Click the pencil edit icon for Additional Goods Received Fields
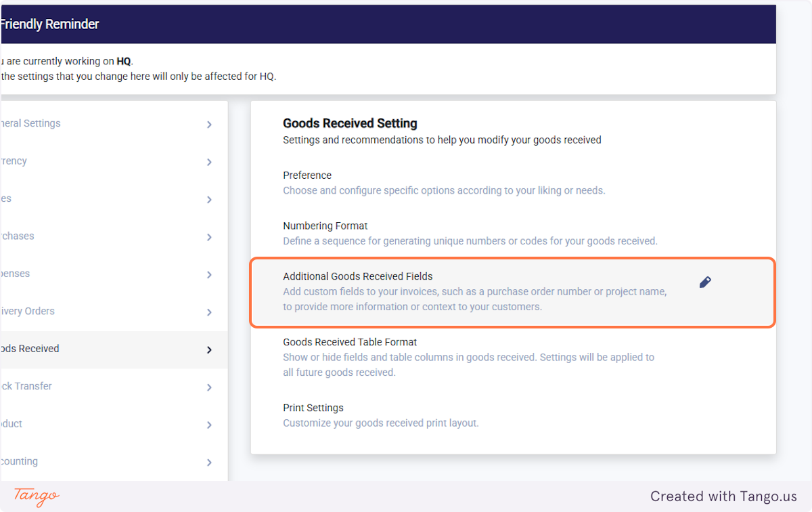Image resolution: width=812 pixels, height=512 pixels. [x=705, y=282]
